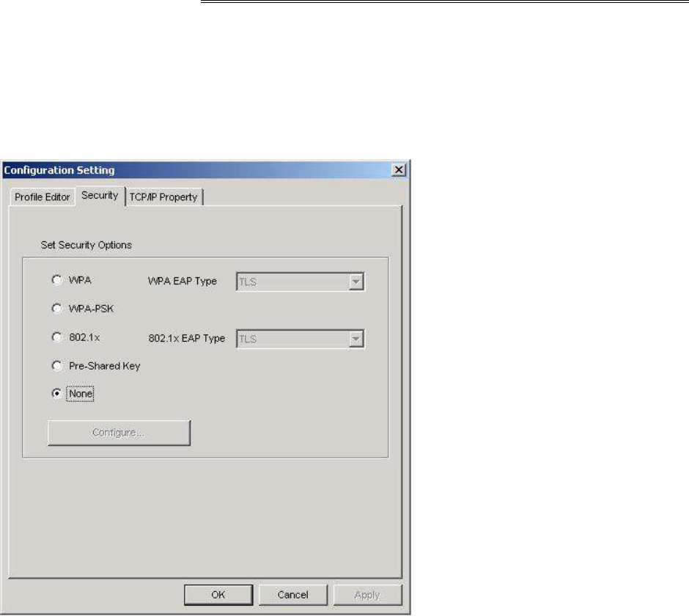This screenshot has width=689, height=616.
Task: Click the Configure... button
Action: 119,433
